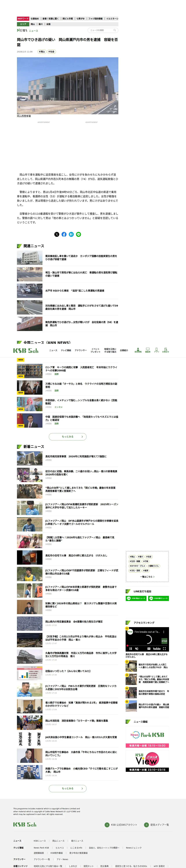Open ranking 4 高松市中央卸売市場 article
Image resolution: width=186 pixels, height=868 pixels.
147,693
